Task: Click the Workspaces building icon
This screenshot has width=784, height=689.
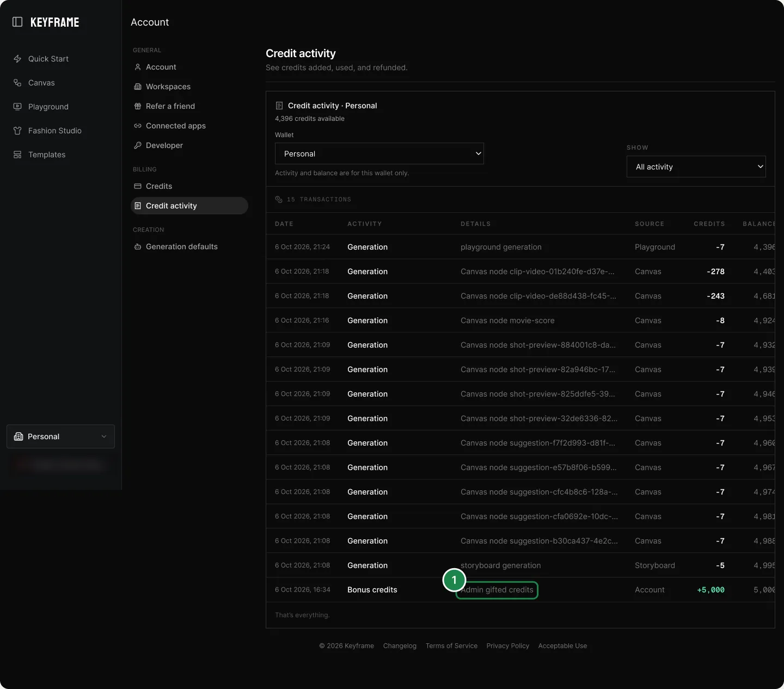Action: click(138, 87)
